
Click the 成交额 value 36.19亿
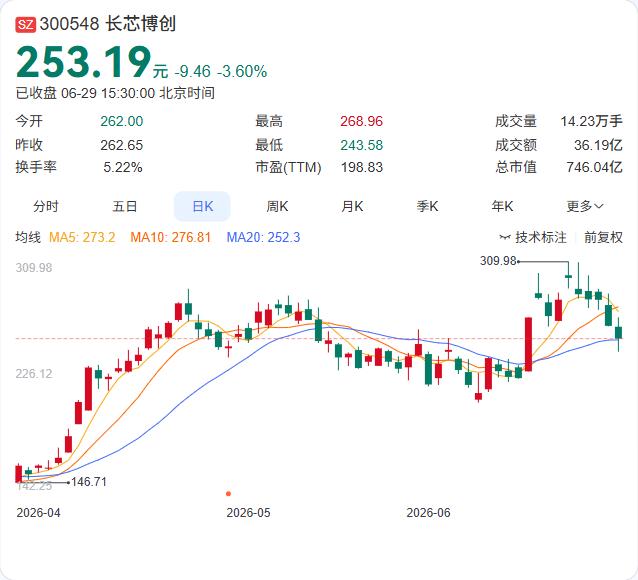click(x=598, y=145)
